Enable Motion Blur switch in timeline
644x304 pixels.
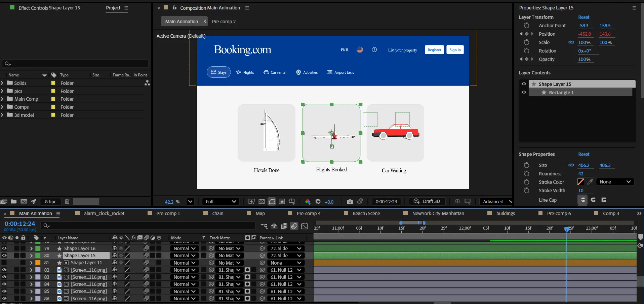pyautogui.click(x=294, y=226)
